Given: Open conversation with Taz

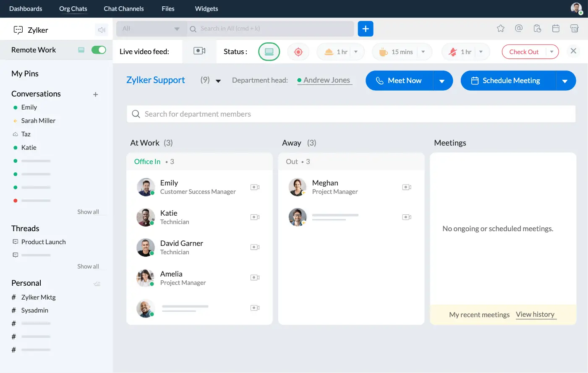Looking at the screenshot, I should 26,134.
